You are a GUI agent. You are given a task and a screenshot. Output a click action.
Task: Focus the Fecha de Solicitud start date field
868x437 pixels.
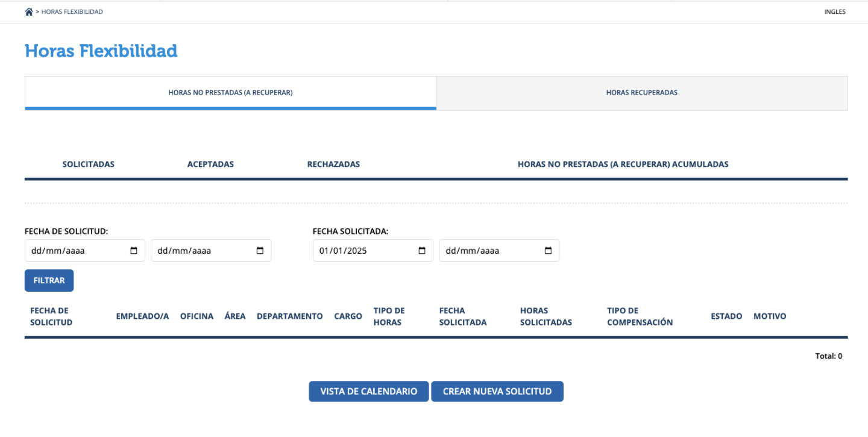[72, 251]
